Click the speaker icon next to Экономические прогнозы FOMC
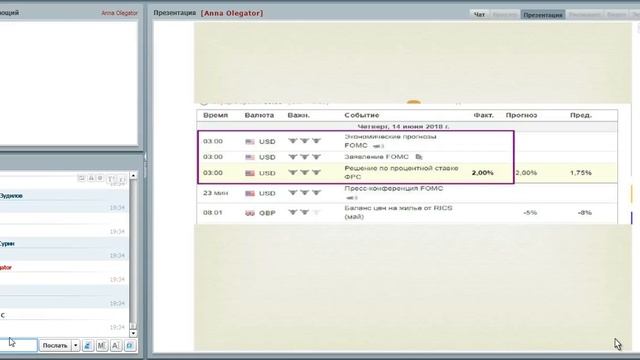 (378, 146)
